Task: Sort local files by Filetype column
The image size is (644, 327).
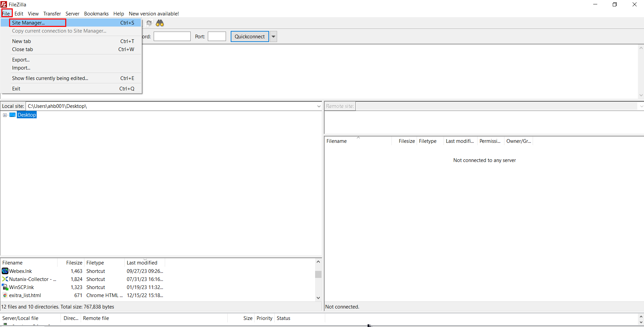Action: (104, 262)
